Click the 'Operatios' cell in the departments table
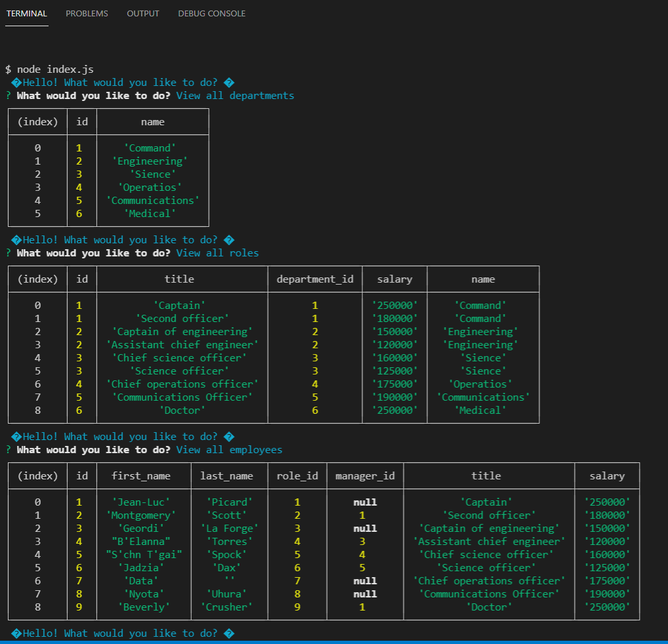This screenshot has height=644, width=668. click(x=150, y=188)
